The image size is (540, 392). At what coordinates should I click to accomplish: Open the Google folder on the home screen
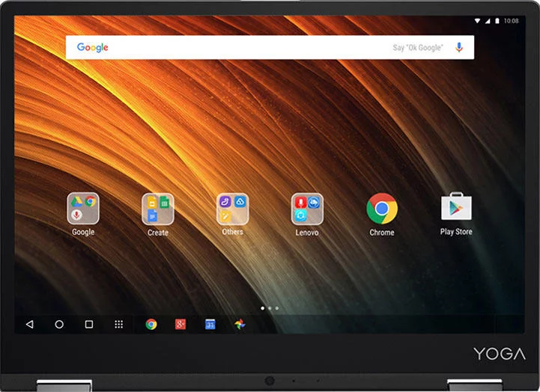pos(83,209)
